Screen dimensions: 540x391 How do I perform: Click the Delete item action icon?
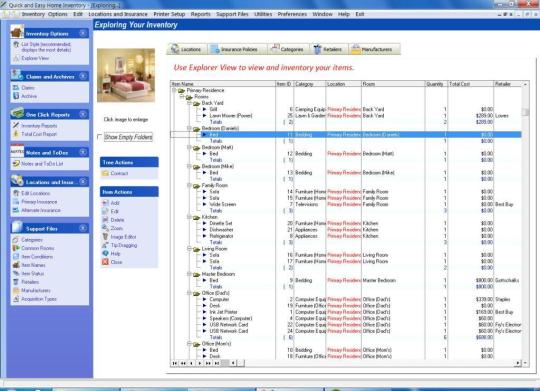click(105, 220)
